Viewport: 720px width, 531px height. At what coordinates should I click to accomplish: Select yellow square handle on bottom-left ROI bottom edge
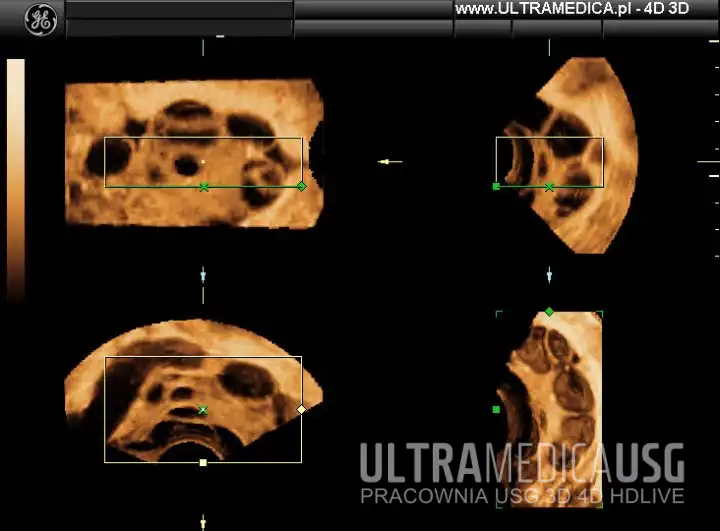click(203, 463)
